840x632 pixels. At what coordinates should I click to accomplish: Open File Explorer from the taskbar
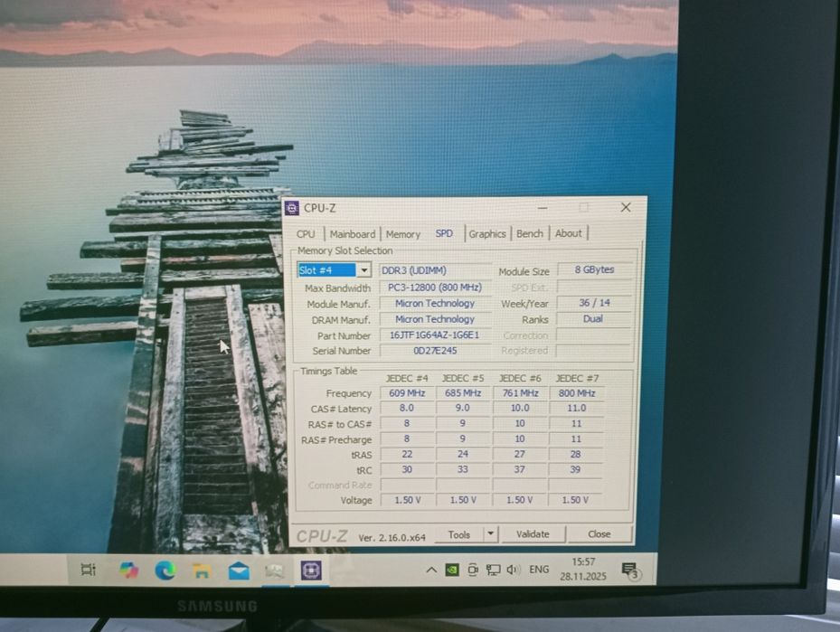point(202,571)
